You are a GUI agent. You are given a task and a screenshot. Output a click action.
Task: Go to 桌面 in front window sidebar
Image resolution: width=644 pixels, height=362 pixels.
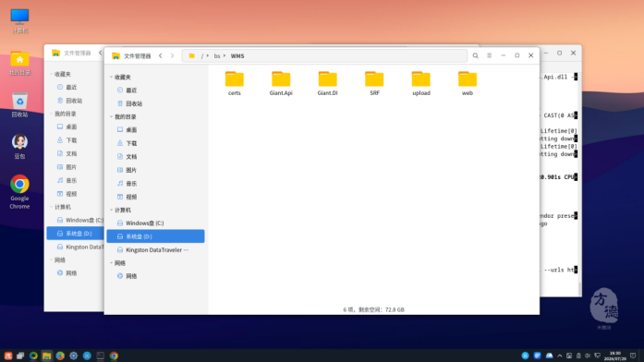[x=155, y=129]
